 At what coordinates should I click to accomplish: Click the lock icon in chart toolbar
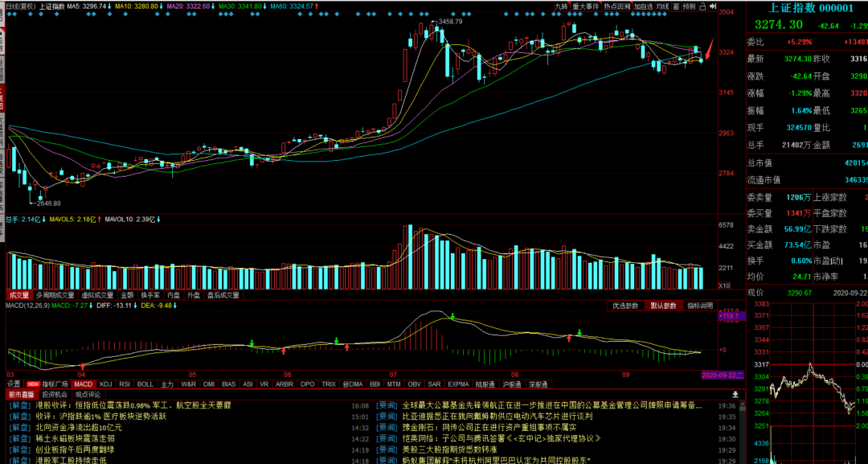tap(703, 6)
